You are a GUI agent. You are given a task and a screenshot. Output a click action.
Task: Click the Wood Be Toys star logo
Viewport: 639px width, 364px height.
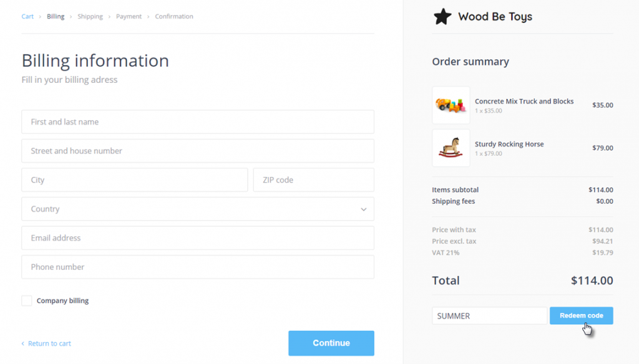click(442, 17)
